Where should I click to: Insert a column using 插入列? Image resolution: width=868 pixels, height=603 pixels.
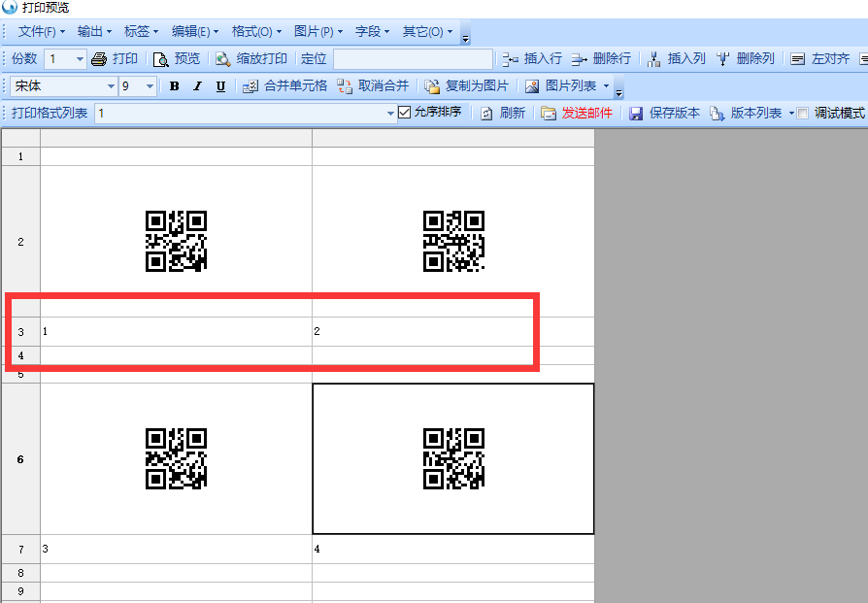click(x=677, y=59)
